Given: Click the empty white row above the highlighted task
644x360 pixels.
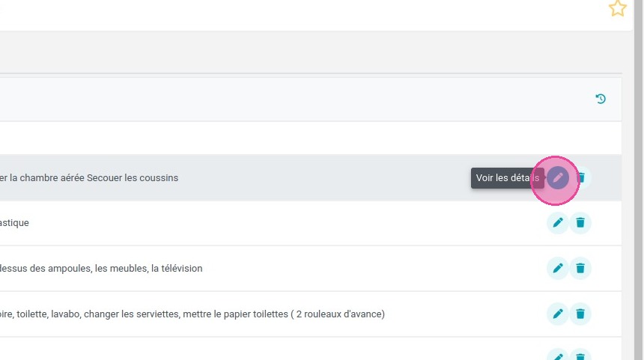Looking at the screenshot, I should pos(311,138).
